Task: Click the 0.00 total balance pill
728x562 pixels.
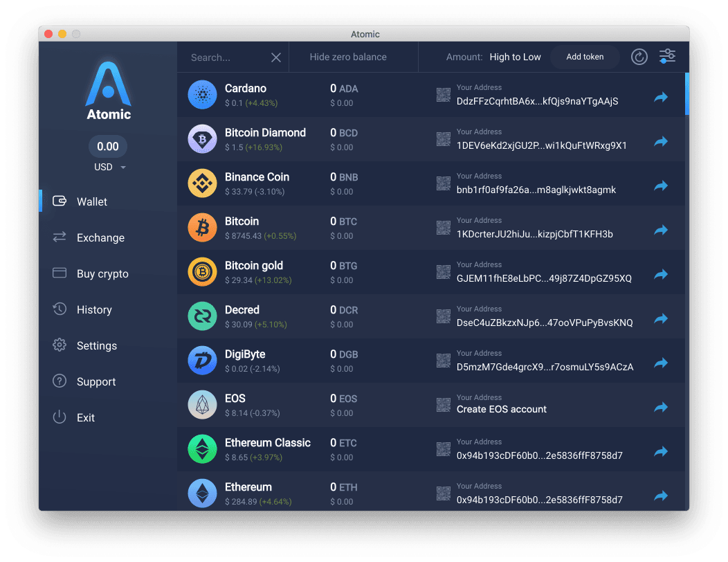Action: (x=108, y=146)
